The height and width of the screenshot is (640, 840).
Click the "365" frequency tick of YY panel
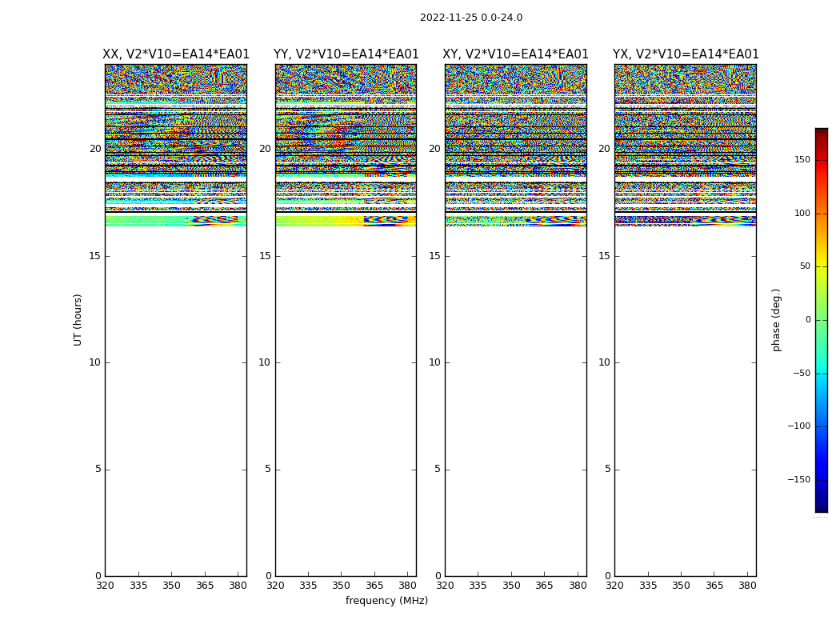click(375, 586)
